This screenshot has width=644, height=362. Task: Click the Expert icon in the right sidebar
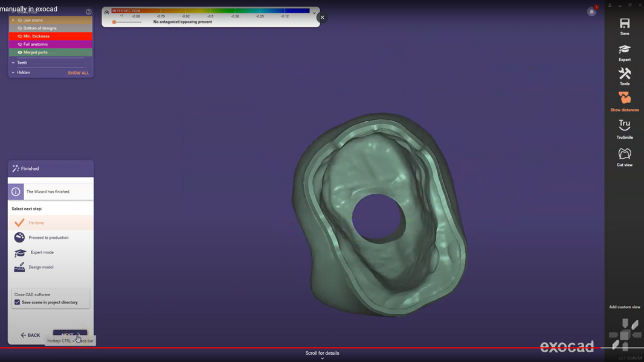625,50
